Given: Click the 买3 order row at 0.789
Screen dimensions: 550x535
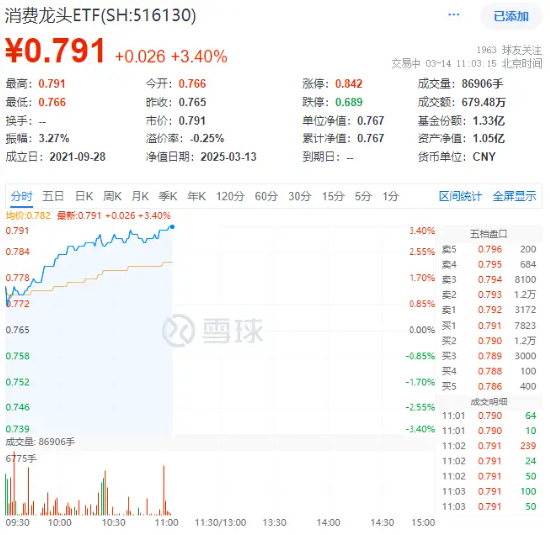Looking at the screenshot, I should tap(489, 356).
